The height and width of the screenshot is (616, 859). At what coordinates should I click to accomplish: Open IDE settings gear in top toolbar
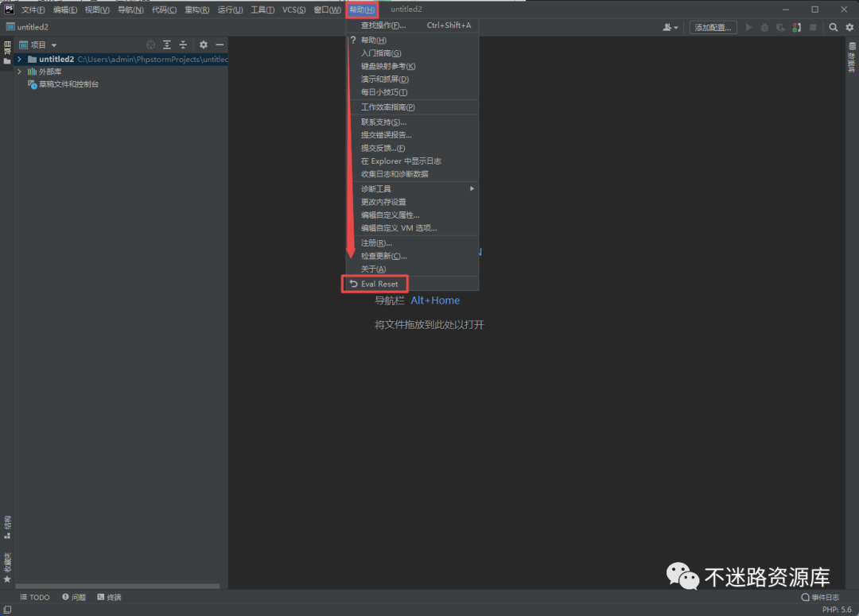[849, 27]
